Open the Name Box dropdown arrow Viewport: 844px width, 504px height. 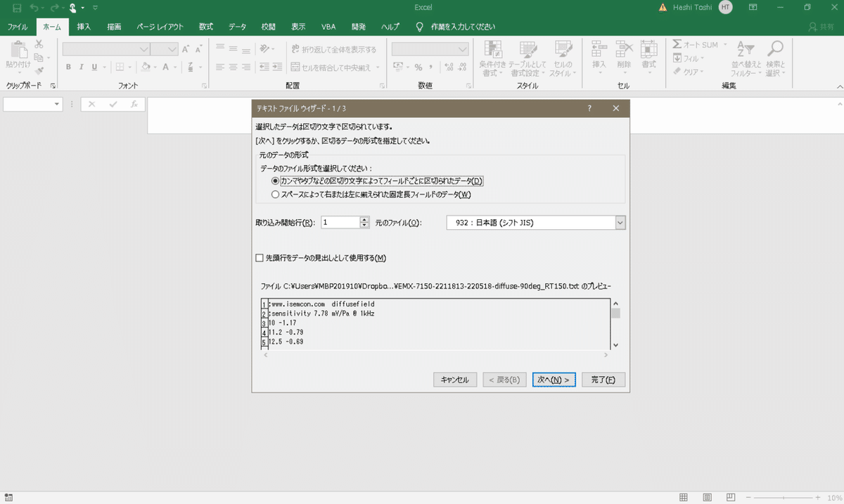point(57,104)
